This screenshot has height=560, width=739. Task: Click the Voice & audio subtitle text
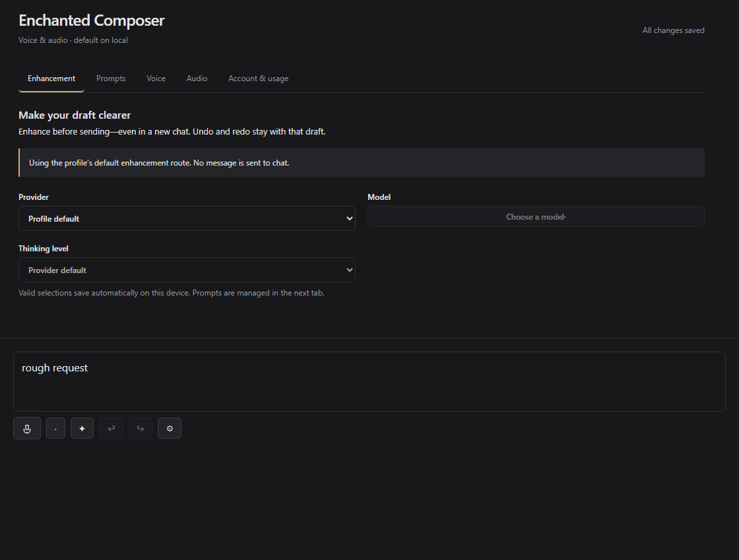[73, 40]
